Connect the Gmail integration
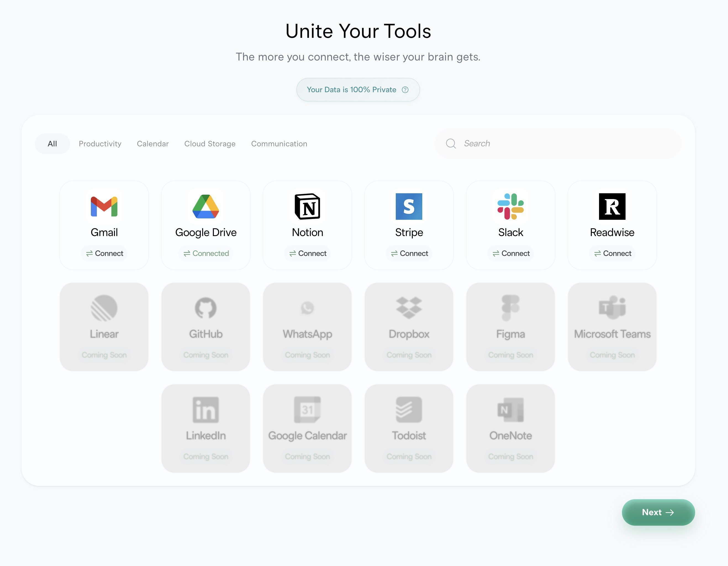The width and height of the screenshot is (728, 566). tap(104, 253)
